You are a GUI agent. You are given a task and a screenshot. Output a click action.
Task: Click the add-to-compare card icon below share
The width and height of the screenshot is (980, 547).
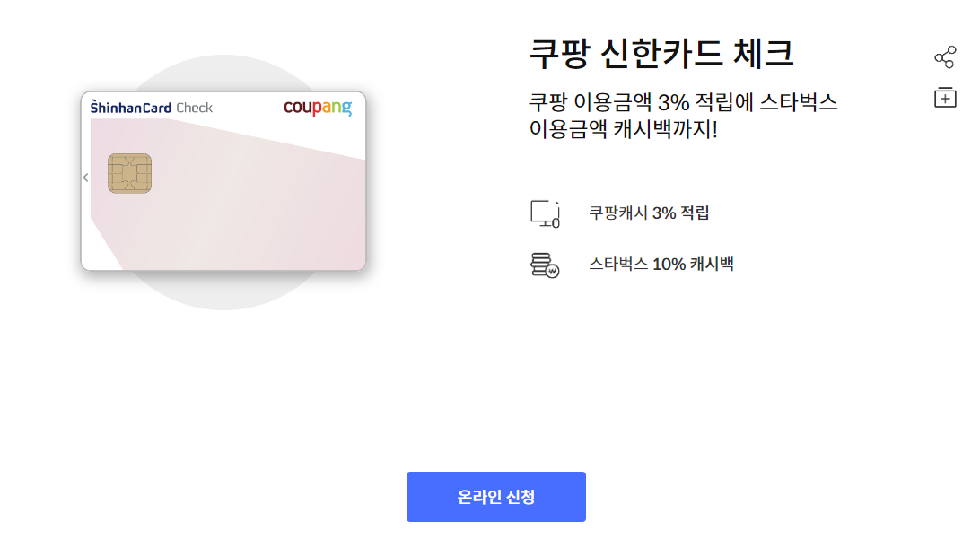pyautogui.click(x=945, y=97)
